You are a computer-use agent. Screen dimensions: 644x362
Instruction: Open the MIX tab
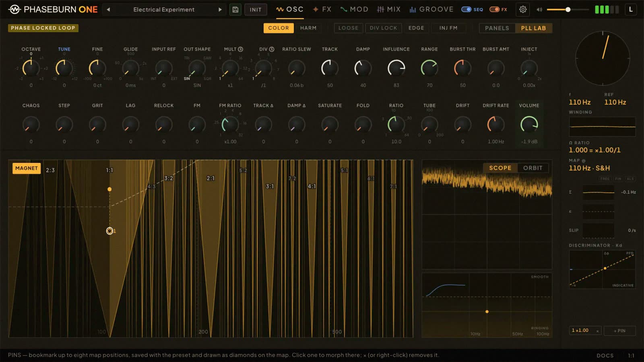coord(389,9)
